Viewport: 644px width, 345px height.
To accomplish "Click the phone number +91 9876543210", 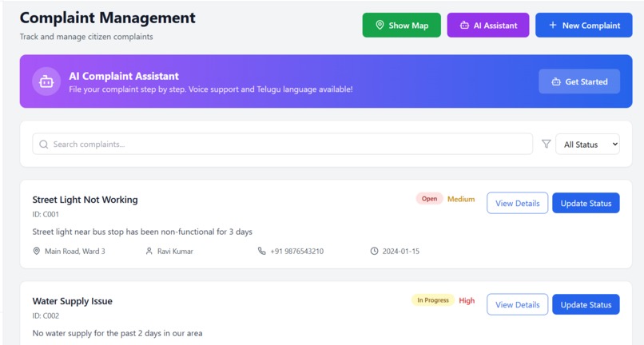I will click(x=297, y=251).
